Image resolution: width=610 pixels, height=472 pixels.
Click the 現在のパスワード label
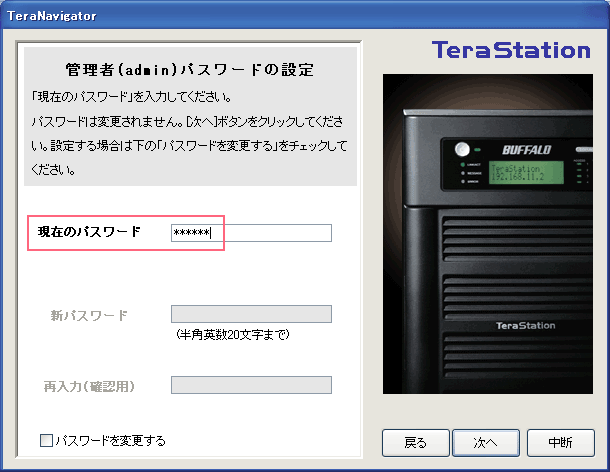[89, 232]
